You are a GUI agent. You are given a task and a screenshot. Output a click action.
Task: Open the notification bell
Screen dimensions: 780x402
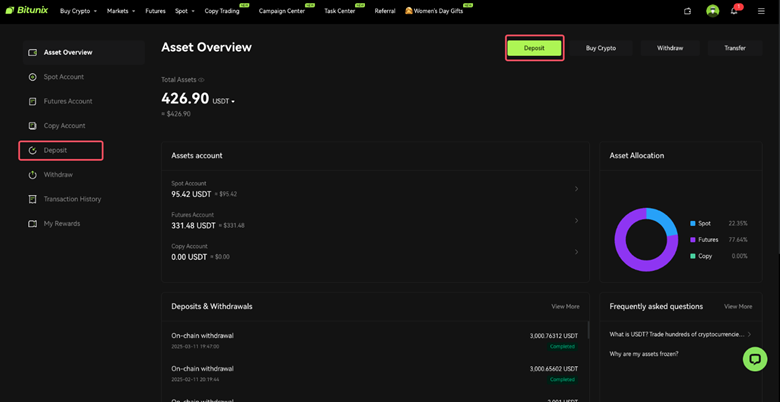coord(734,11)
